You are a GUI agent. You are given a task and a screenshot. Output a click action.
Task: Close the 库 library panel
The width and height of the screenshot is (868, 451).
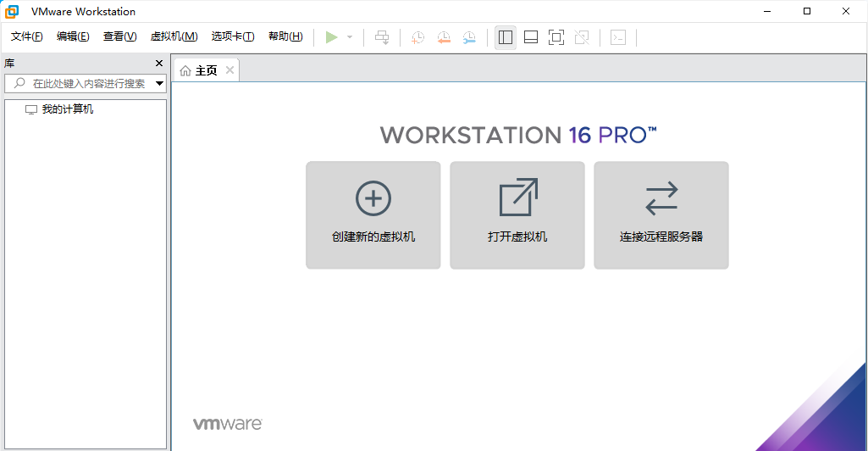point(159,64)
